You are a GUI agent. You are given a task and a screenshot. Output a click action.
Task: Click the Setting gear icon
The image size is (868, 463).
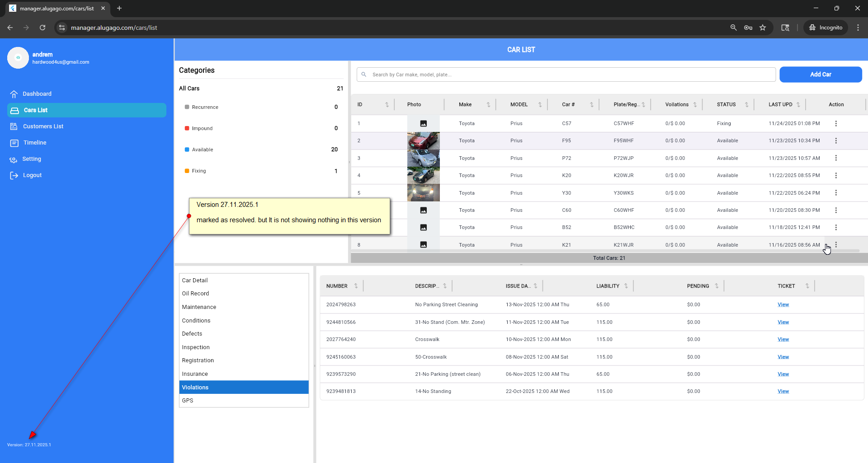pyautogui.click(x=14, y=159)
